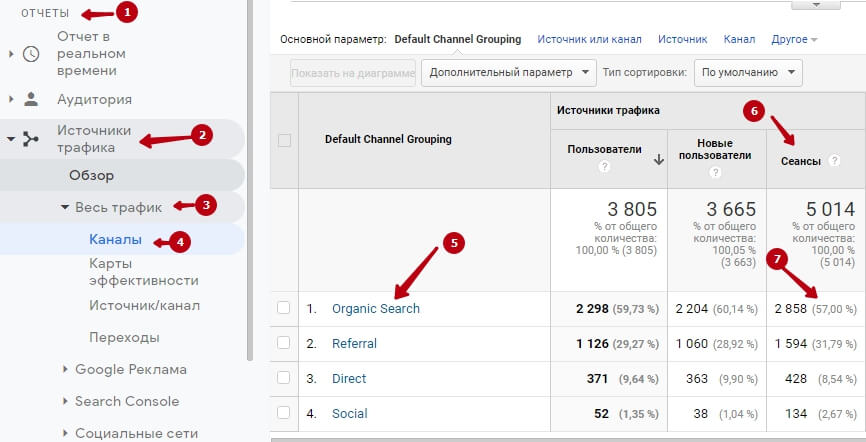Open the По умолчанию sort type dropdown

pyautogui.click(x=748, y=72)
